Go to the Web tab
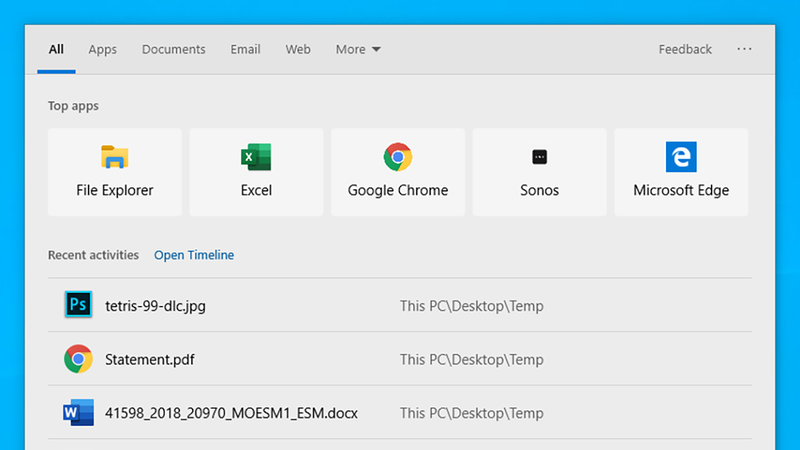 point(298,49)
